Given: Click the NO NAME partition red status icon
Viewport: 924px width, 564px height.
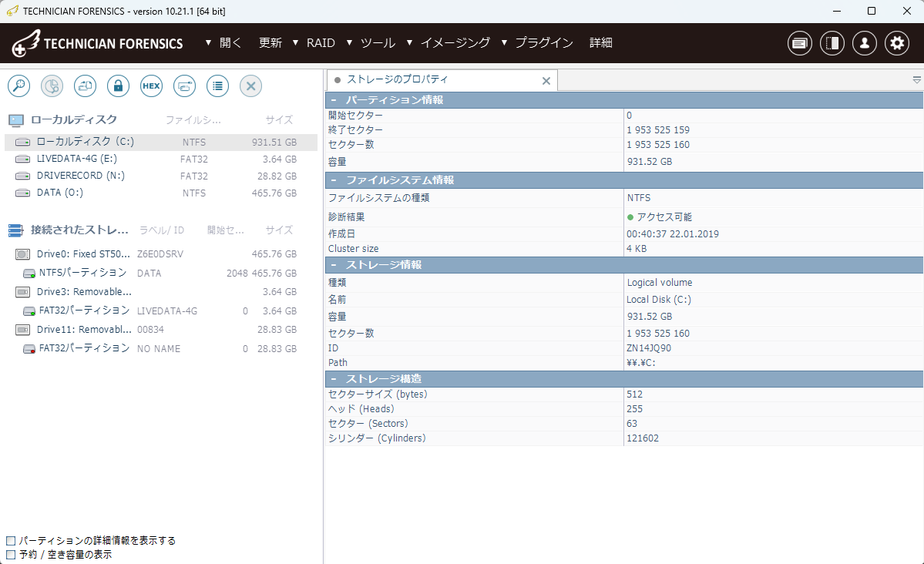Looking at the screenshot, I should (x=29, y=349).
